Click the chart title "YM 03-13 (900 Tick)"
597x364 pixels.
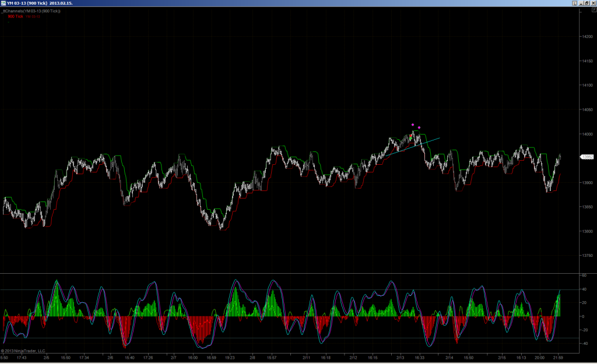[x=27, y=3]
